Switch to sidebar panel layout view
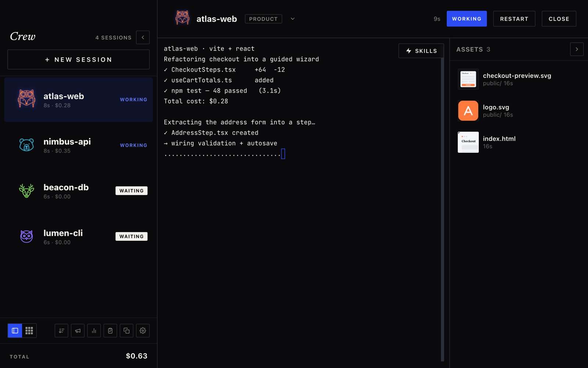This screenshot has height=368, width=588. (x=15, y=330)
